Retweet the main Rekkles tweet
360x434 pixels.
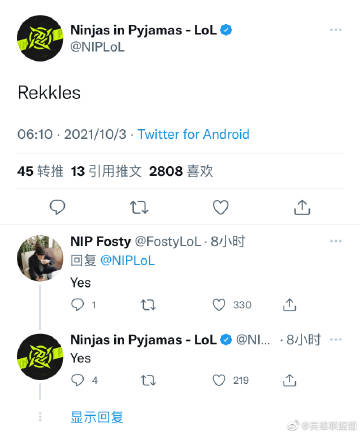[139, 207]
